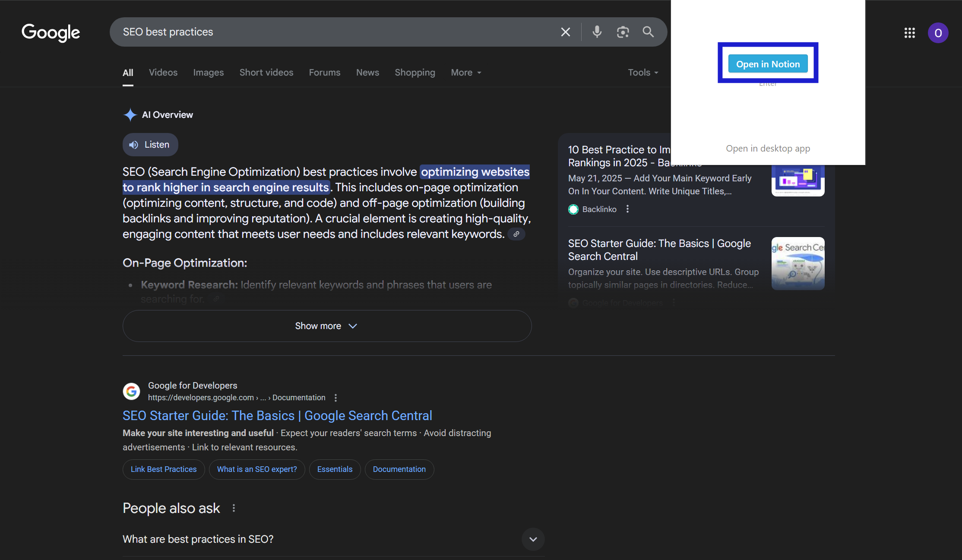
Task: Click the Listen speaker icon
Action: click(133, 144)
